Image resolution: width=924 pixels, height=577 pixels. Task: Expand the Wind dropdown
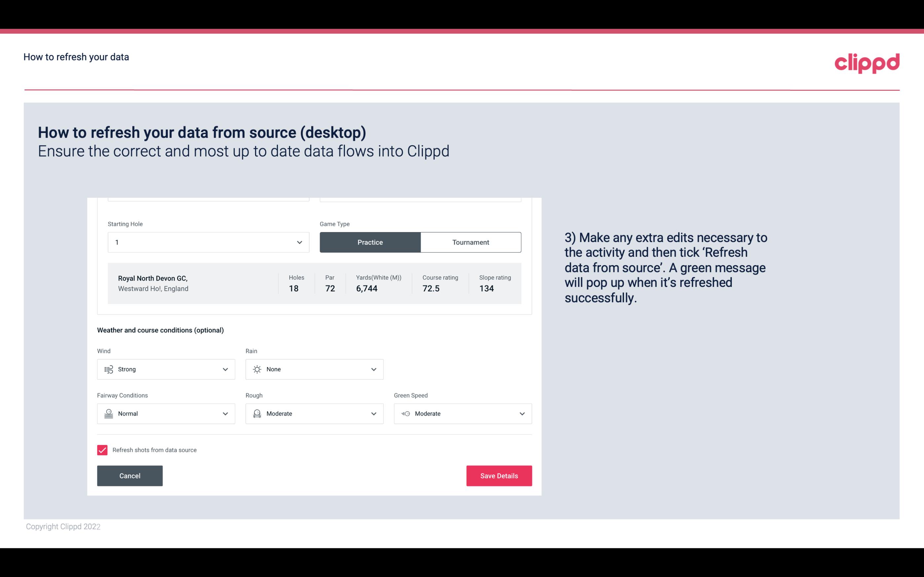pos(225,369)
